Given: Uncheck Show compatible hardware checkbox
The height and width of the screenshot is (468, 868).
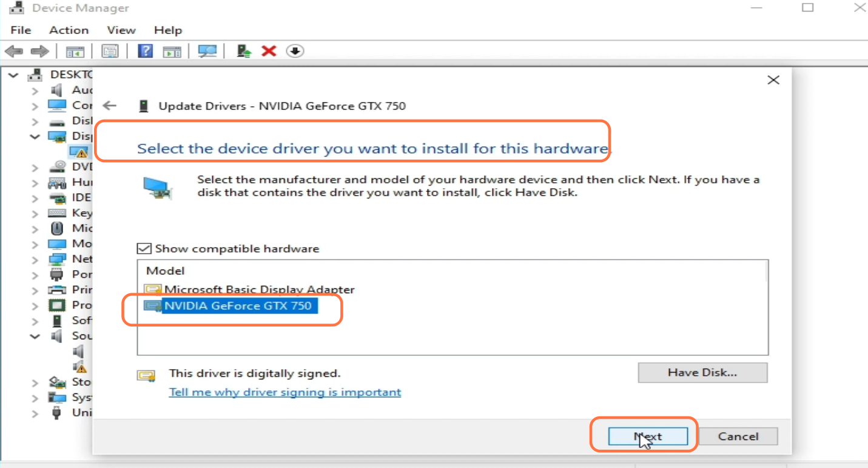Looking at the screenshot, I should pyautogui.click(x=144, y=248).
